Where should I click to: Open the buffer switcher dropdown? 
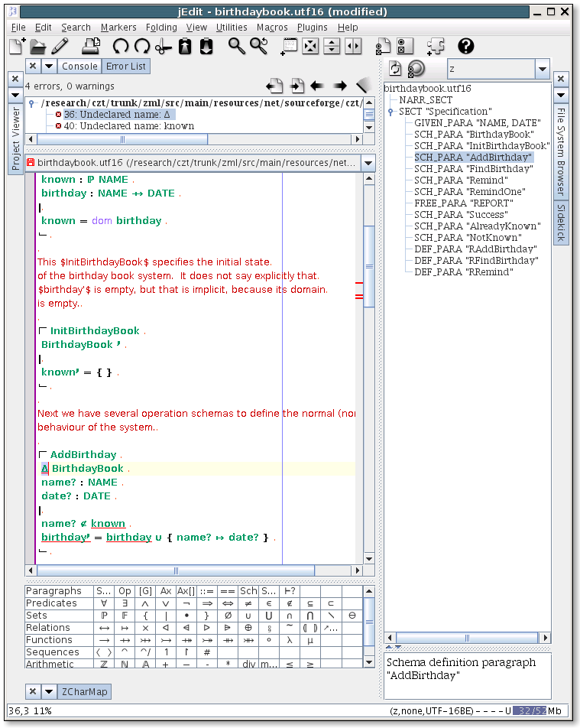368,163
